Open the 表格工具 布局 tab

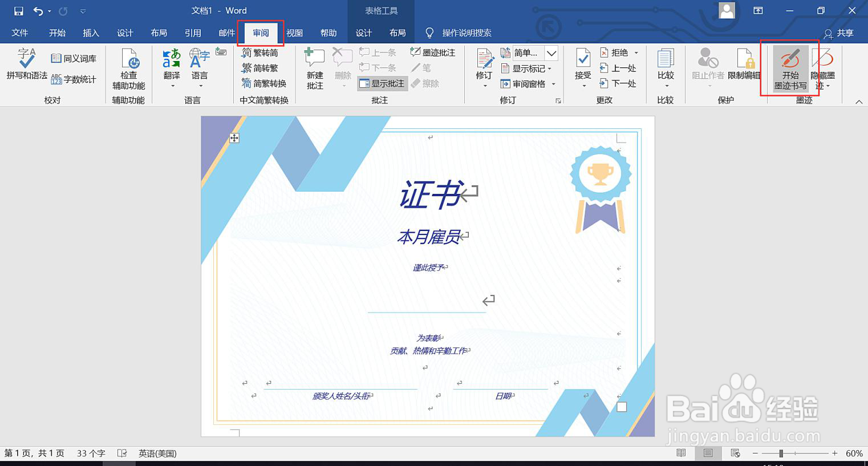click(x=398, y=33)
